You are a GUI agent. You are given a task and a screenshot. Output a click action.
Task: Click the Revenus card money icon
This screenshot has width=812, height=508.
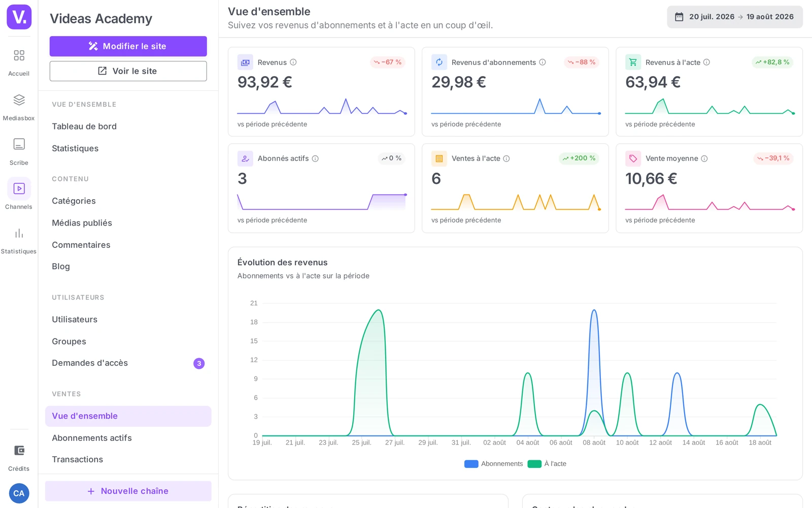pyautogui.click(x=245, y=62)
